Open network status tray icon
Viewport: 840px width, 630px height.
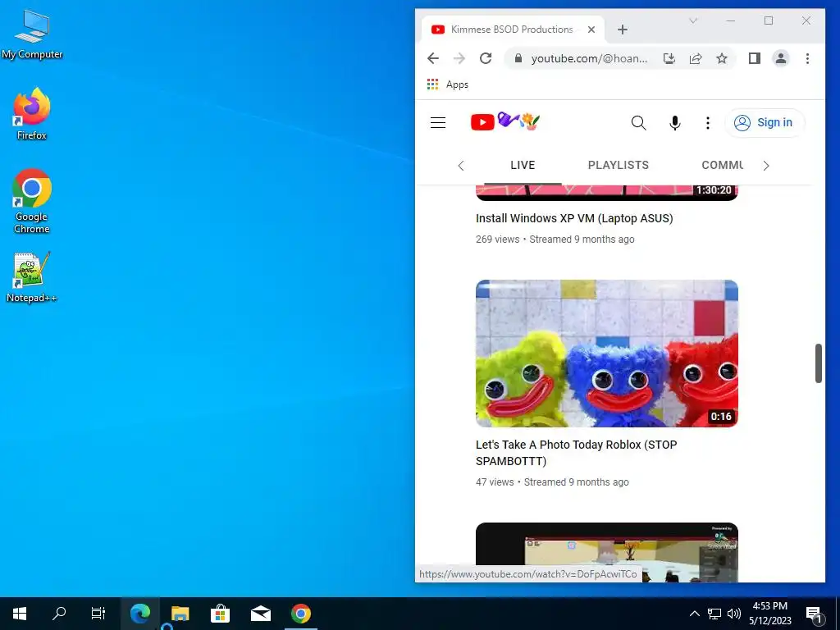(714, 614)
